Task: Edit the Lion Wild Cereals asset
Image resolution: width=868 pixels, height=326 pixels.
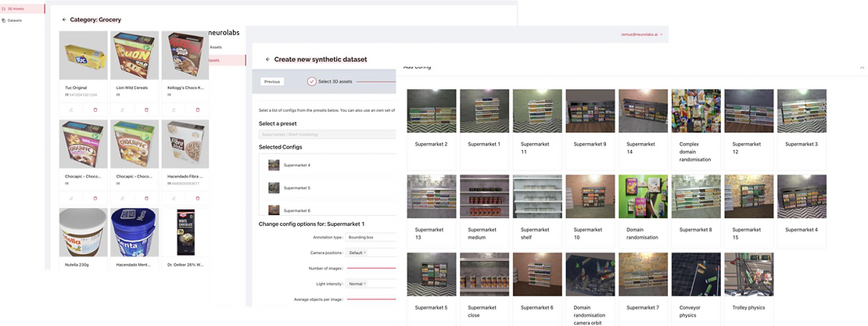Action: (x=122, y=110)
